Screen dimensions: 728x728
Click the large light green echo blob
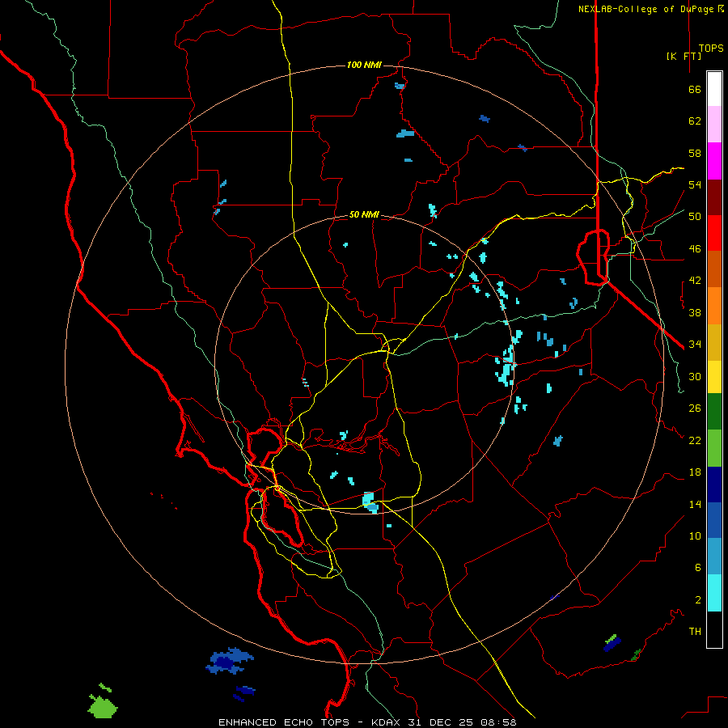(103, 706)
